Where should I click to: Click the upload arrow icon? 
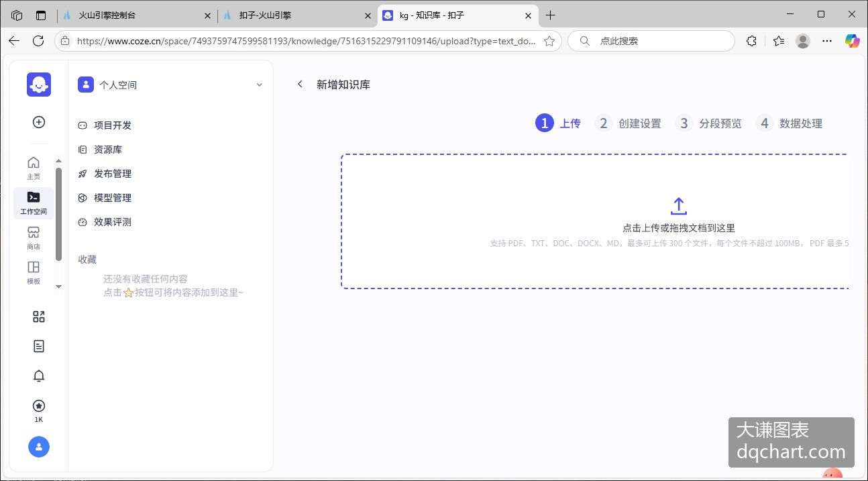click(x=679, y=206)
